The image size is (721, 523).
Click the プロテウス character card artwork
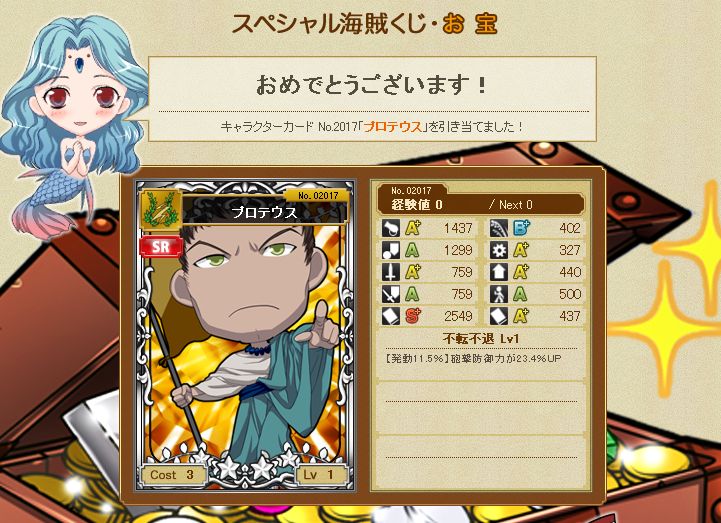245,335
